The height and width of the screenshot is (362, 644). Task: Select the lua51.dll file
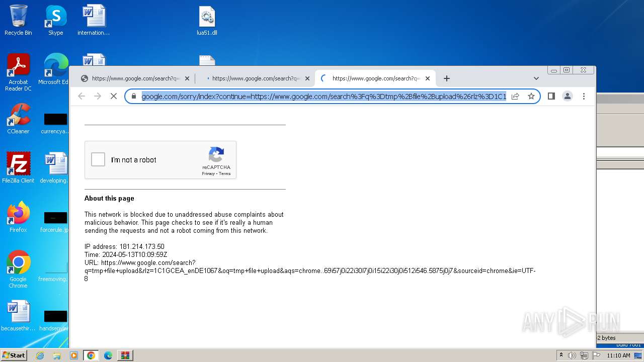click(207, 21)
